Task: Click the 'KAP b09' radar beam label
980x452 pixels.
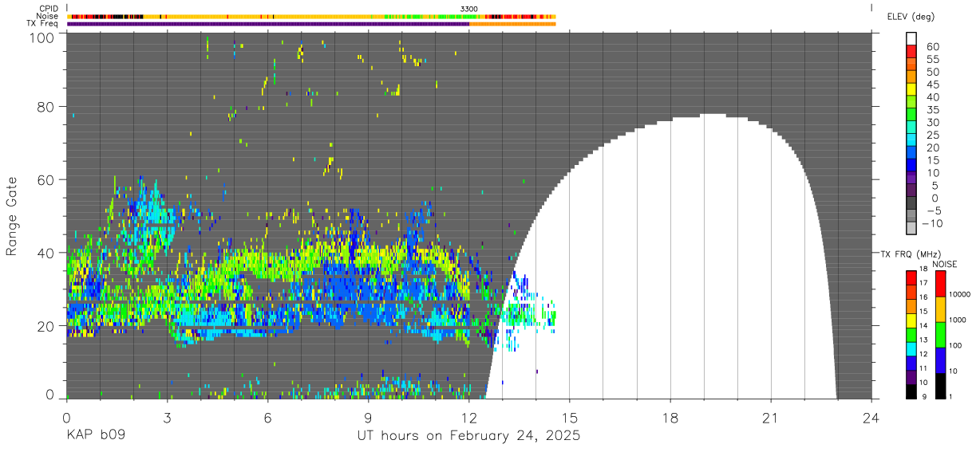Action: coord(96,436)
